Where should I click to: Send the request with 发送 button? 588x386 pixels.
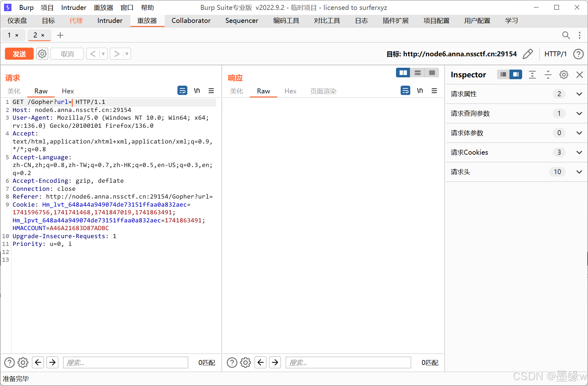(19, 54)
